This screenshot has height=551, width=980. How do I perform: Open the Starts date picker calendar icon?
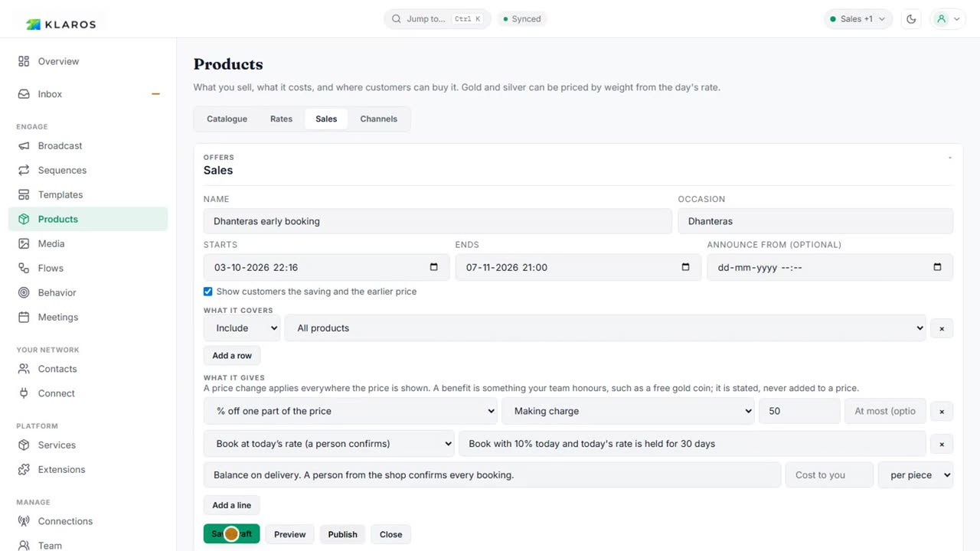[x=434, y=267]
